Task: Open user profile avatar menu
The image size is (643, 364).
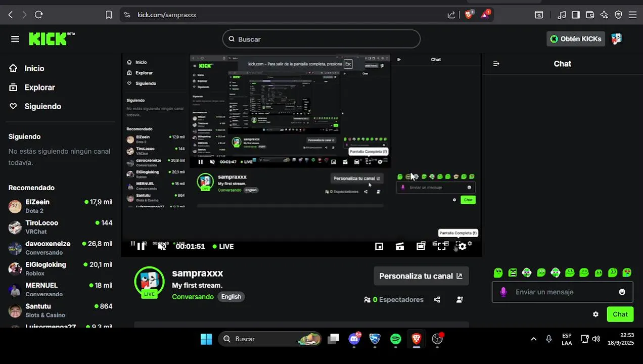Action: pos(616,39)
